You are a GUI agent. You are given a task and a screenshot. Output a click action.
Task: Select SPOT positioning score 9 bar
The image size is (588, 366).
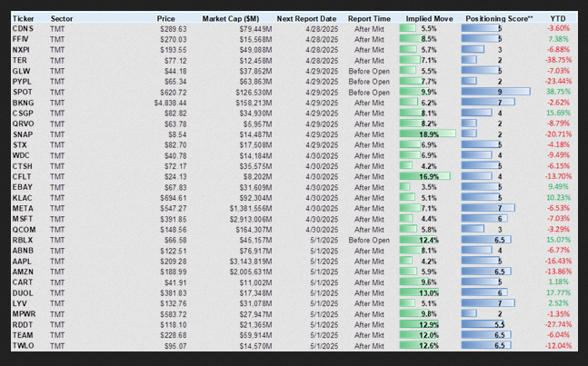[495, 92]
